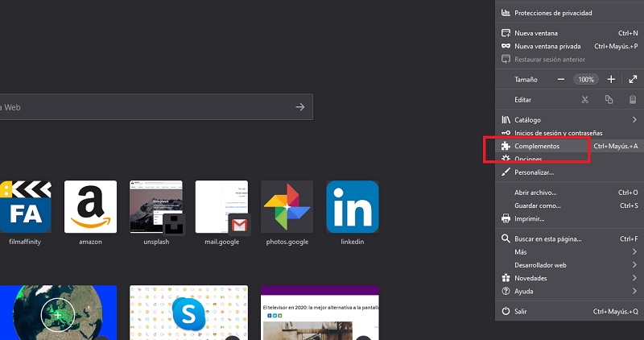Viewport: 644px width, 340px height.
Task: Open the mail.google top site tile
Action: [x=222, y=207]
